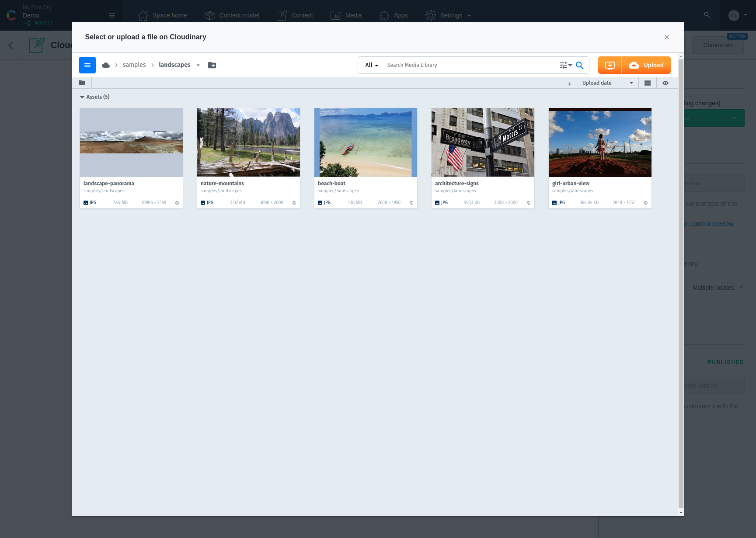Click the landscapes breadcrumb
This screenshot has width=756, height=538.
[174, 65]
